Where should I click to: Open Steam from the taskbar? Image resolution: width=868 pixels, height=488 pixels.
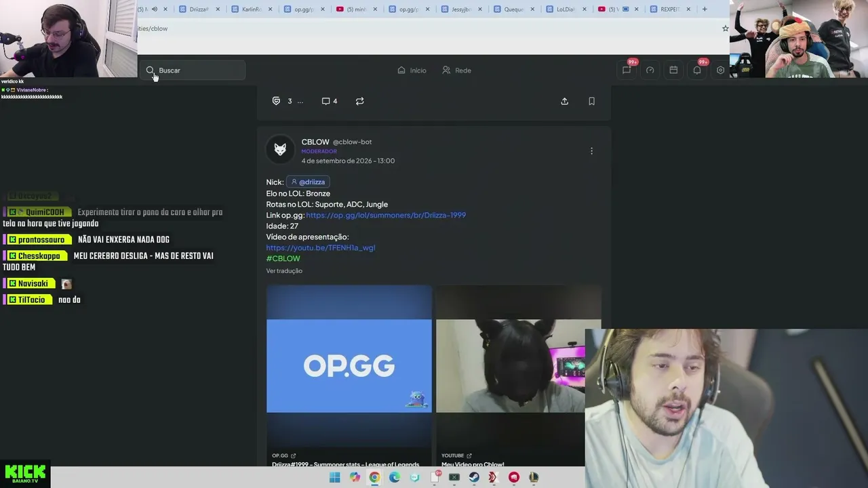pyautogui.click(x=474, y=477)
